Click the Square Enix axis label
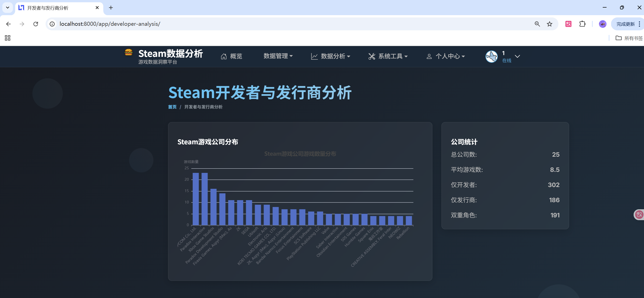Screen dimensions: 644x298 coord(366,234)
